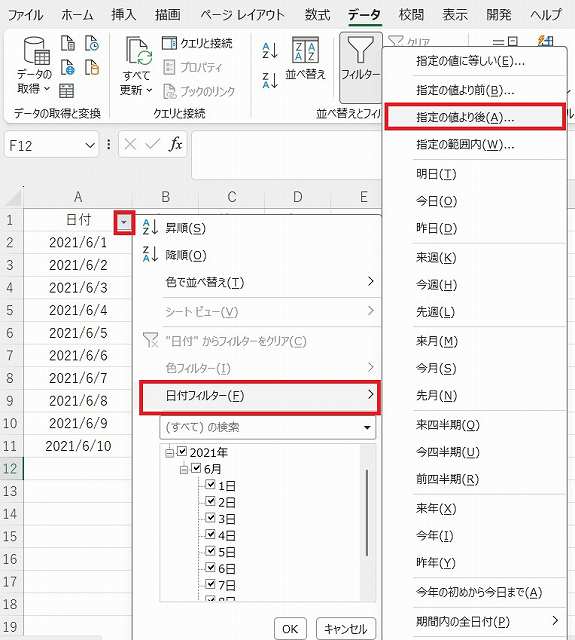Open the 日付 column filter dropdown arrow

tap(124, 222)
